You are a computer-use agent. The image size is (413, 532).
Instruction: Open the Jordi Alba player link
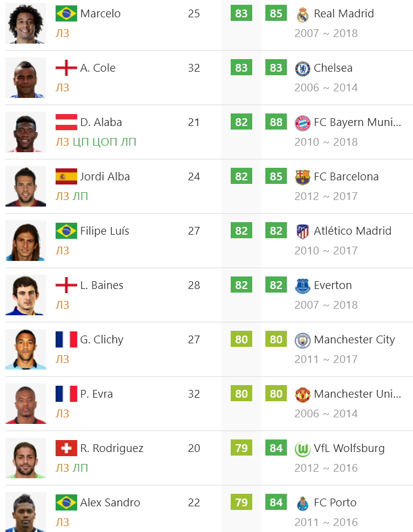[105, 176]
